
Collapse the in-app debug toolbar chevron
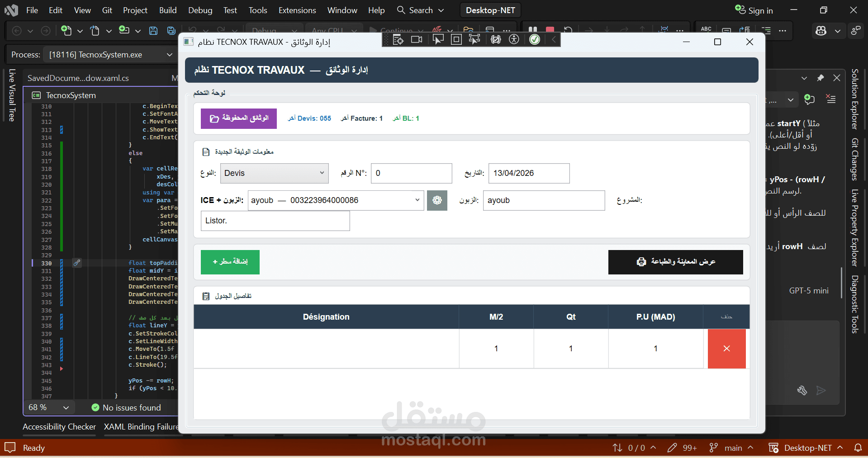coord(553,40)
